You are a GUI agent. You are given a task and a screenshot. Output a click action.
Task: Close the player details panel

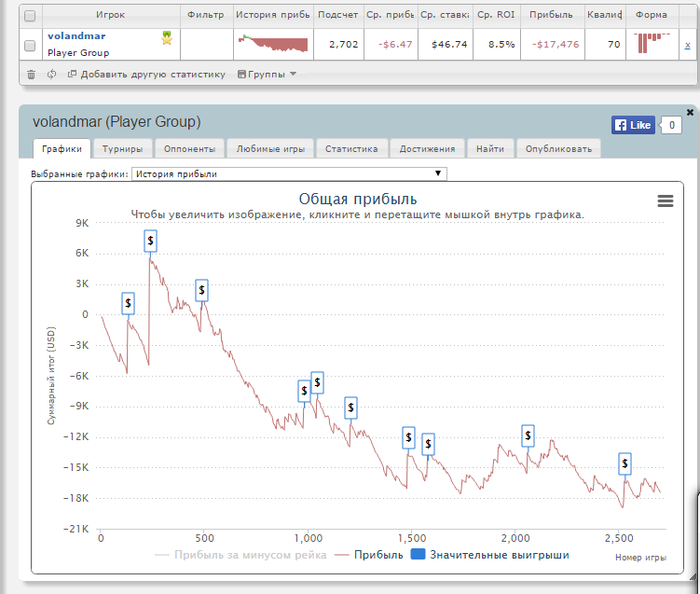point(689,113)
